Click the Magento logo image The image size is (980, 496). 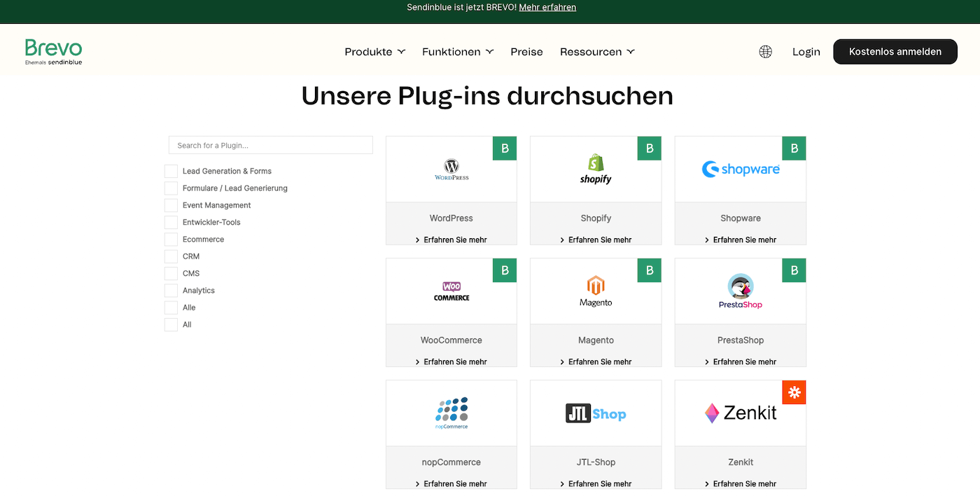pyautogui.click(x=596, y=291)
